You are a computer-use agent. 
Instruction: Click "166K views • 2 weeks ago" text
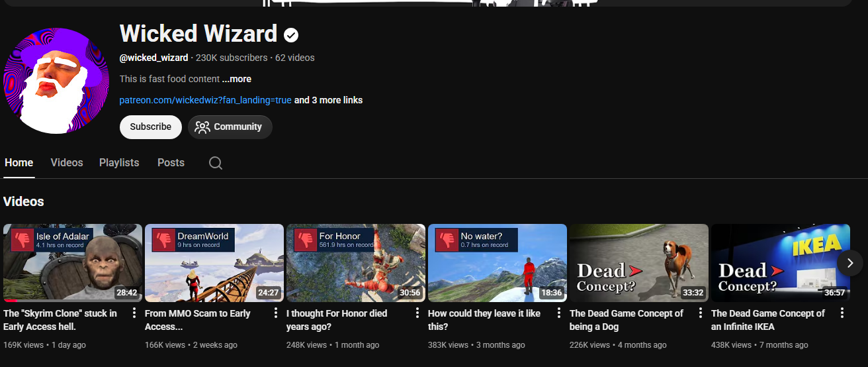[190, 345]
